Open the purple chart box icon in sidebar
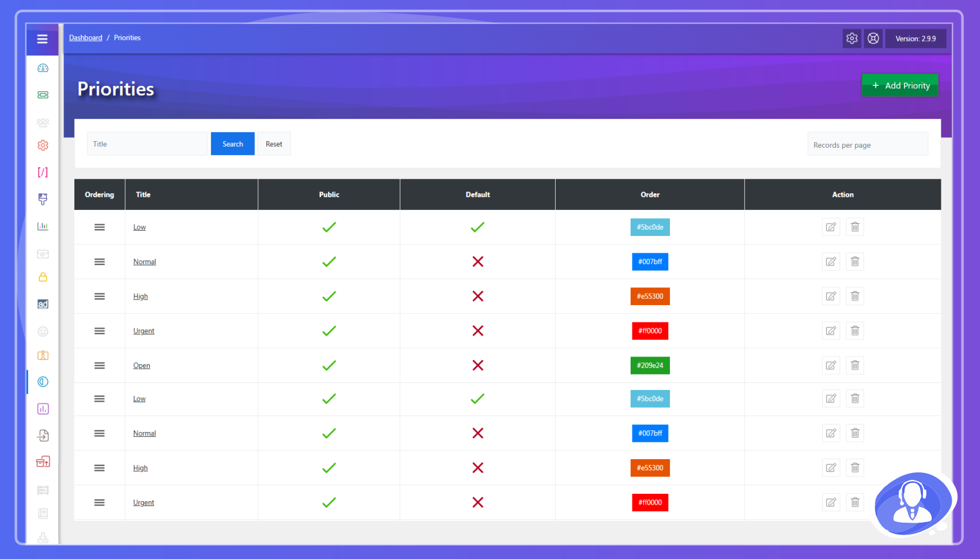 point(43,409)
